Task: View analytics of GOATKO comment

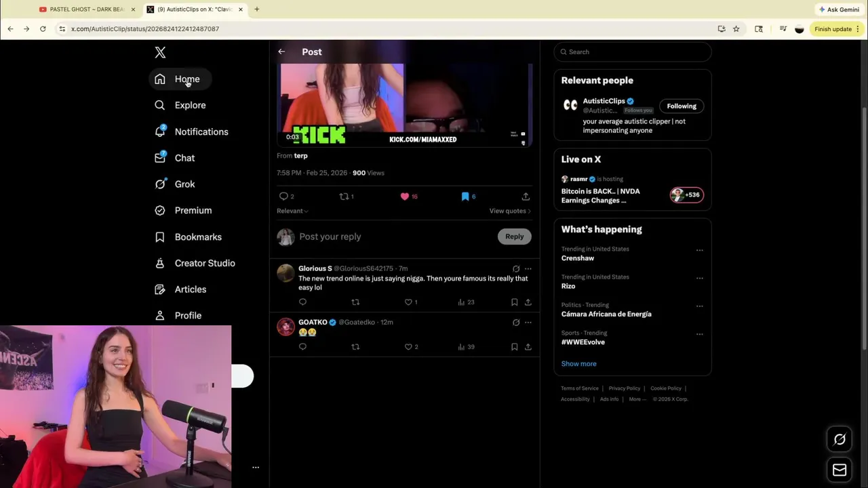Action: point(462,347)
